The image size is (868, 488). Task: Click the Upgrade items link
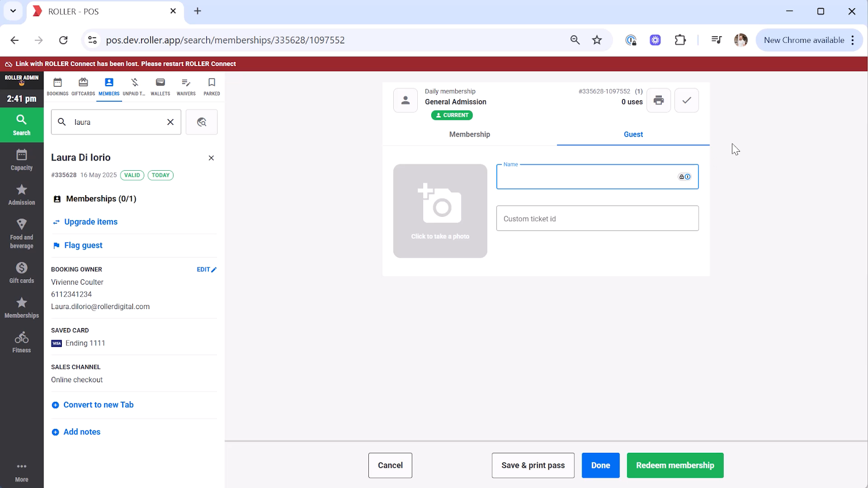91,222
